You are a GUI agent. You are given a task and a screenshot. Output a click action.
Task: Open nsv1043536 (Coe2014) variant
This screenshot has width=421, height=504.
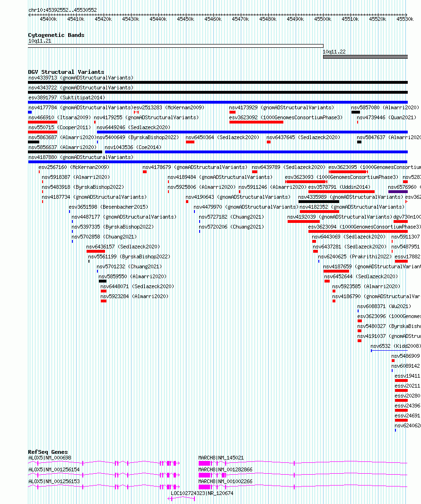tap(133, 148)
